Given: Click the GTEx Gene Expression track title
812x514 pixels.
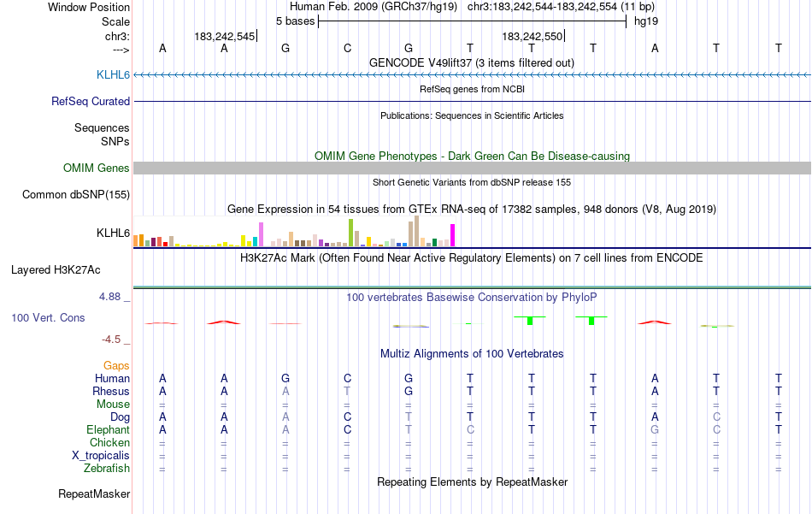Looking at the screenshot, I should click(472, 210).
